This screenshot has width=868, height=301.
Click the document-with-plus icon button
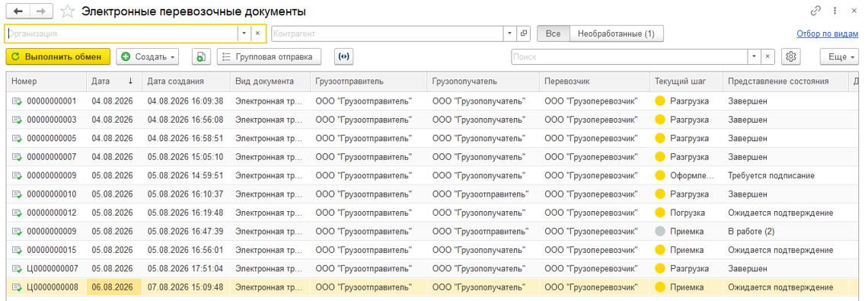pyautogui.click(x=202, y=56)
